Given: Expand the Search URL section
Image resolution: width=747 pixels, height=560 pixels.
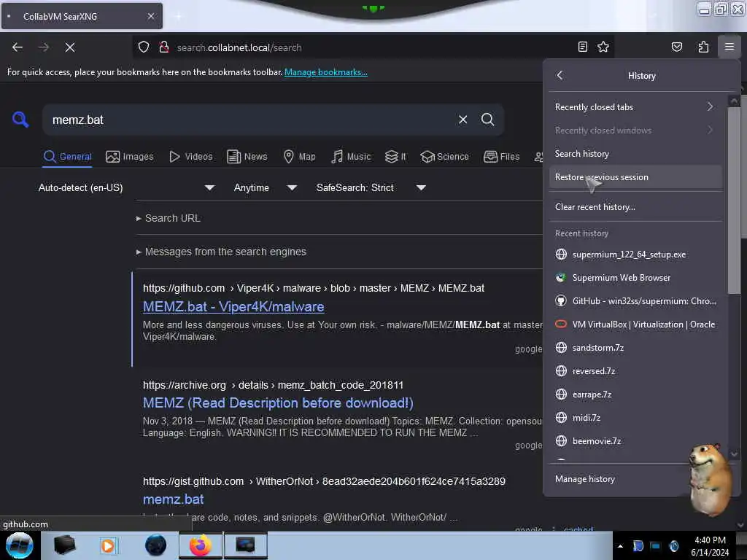Looking at the screenshot, I should [x=169, y=218].
